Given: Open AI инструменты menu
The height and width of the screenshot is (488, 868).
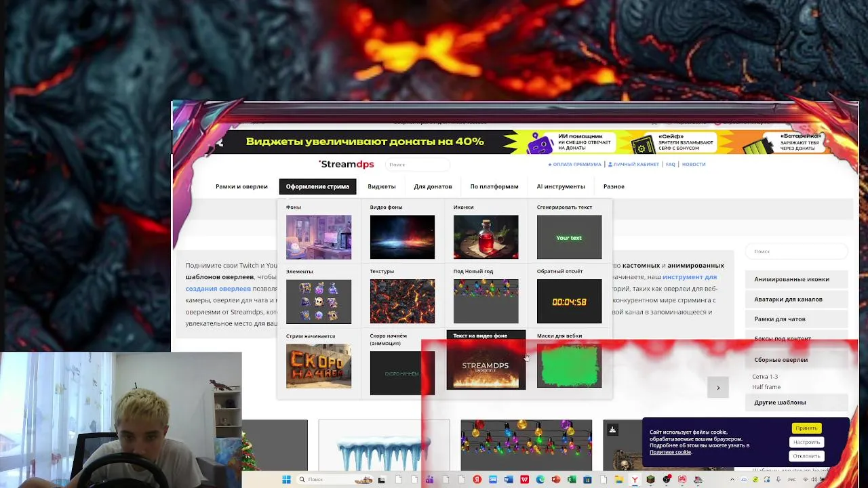Looking at the screenshot, I should click(561, 186).
